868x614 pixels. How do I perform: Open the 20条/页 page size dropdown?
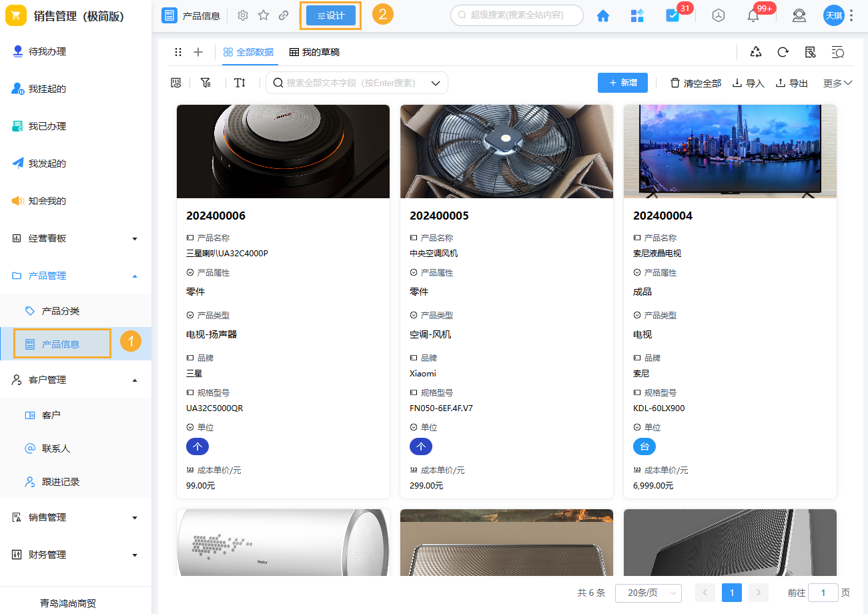click(648, 593)
